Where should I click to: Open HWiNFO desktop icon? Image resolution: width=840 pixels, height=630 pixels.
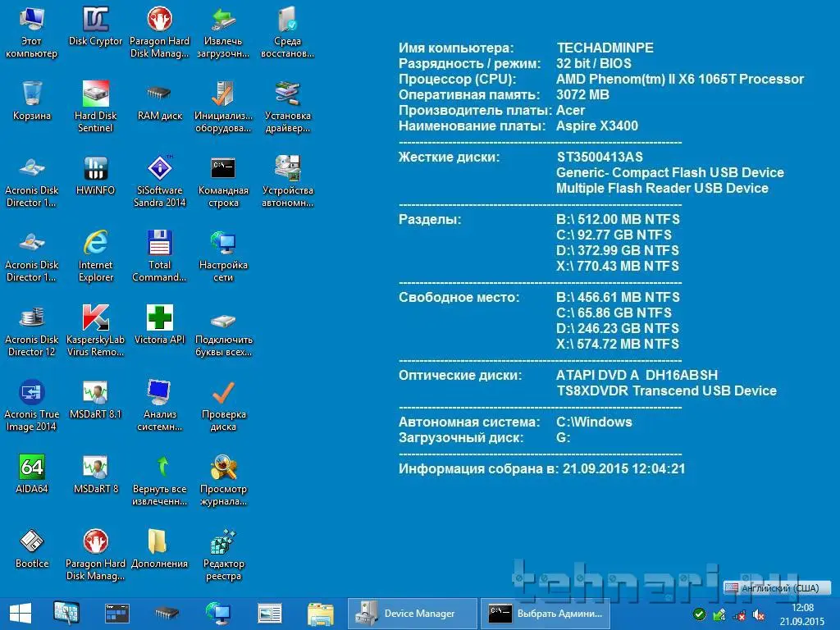pos(95,169)
